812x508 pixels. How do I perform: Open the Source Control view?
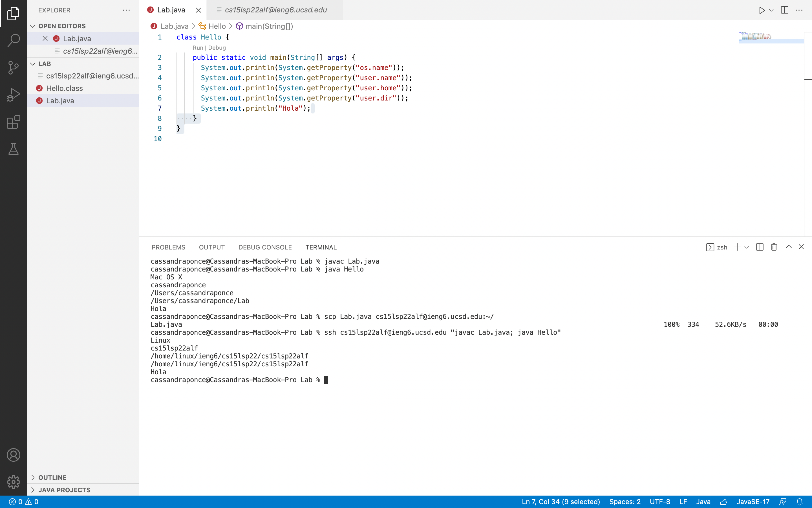click(14, 67)
